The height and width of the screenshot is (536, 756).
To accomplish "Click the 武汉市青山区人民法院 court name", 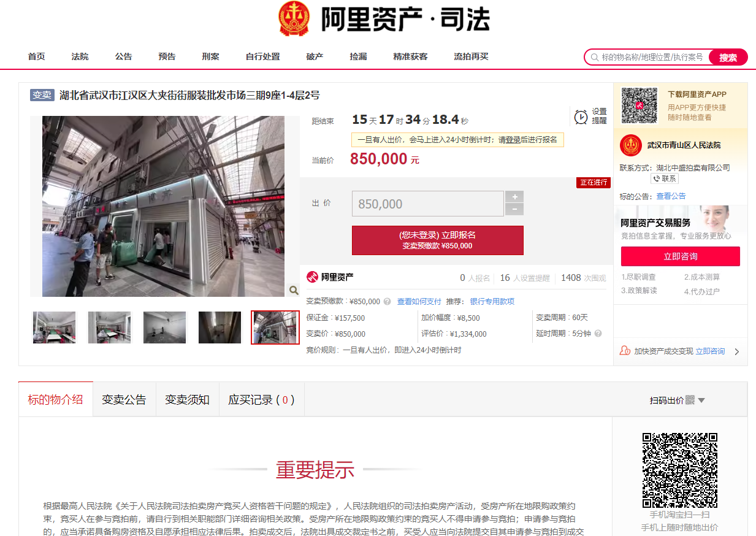I will click(684, 145).
